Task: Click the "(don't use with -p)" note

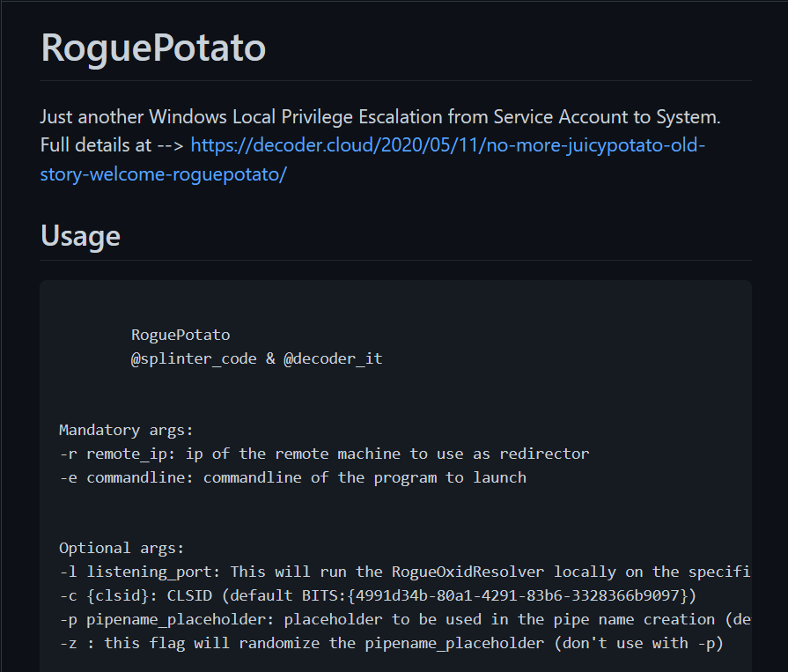Action: click(638, 643)
